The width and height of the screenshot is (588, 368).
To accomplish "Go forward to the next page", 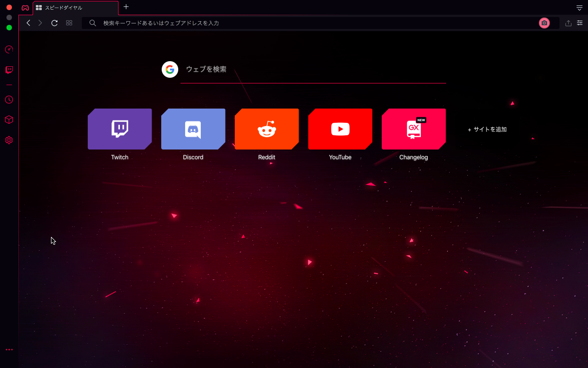I will pos(40,23).
